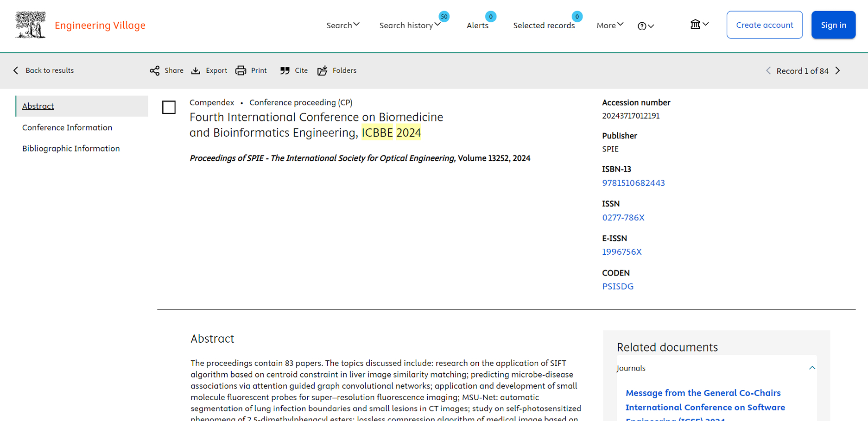Click the Cite quotation icon
The width and height of the screenshot is (868, 421).
[285, 70]
